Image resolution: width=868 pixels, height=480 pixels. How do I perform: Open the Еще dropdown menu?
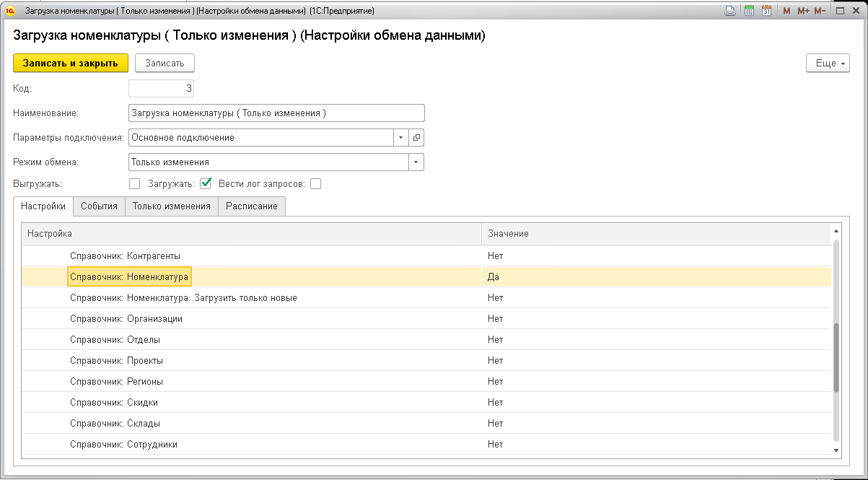pyautogui.click(x=827, y=64)
